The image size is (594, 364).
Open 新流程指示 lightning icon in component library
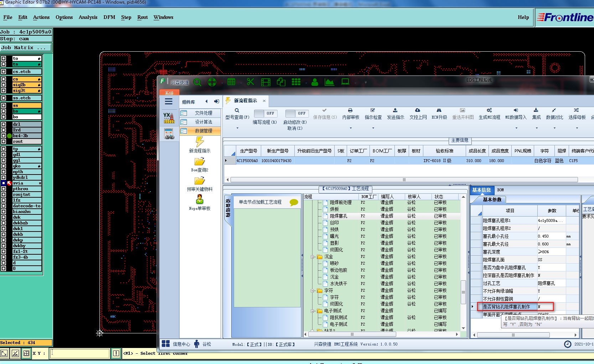(200, 142)
